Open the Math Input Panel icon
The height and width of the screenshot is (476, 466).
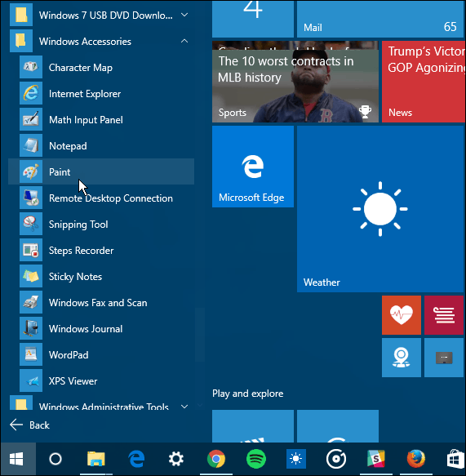pos(31,119)
